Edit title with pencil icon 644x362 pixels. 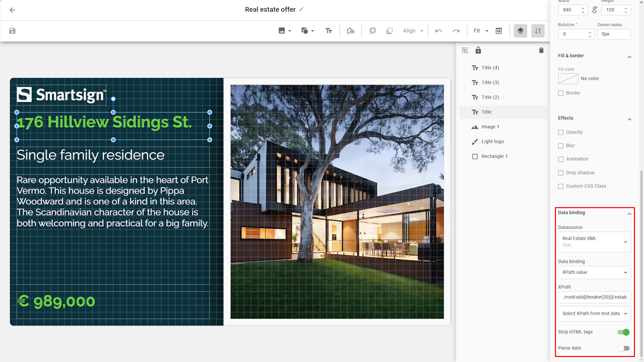coord(301,10)
